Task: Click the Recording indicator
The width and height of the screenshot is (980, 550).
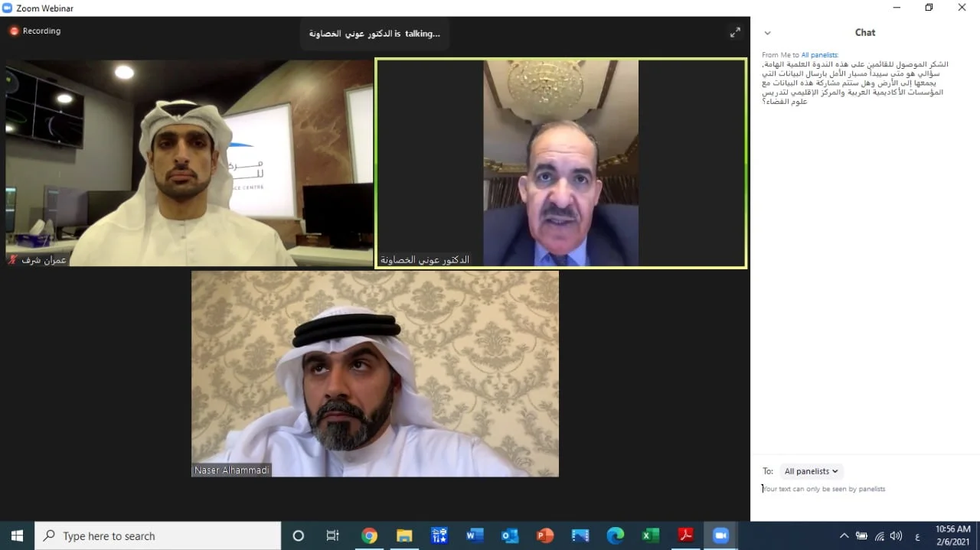Action: click(x=35, y=31)
